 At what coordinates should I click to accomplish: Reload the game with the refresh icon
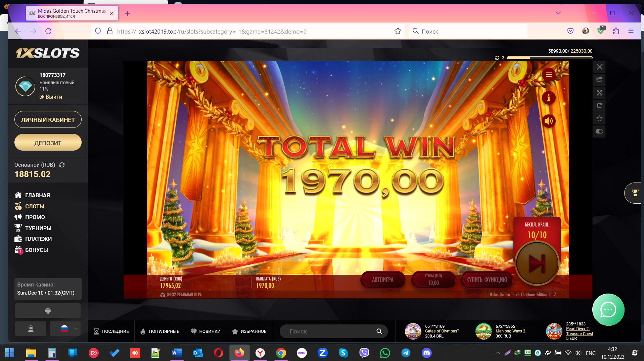coord(599,105)
